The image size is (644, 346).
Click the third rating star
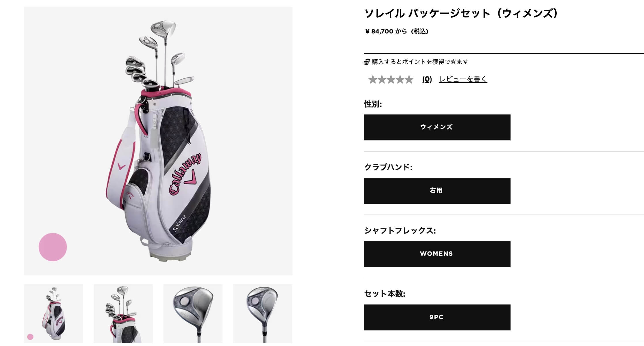point(391,79)
